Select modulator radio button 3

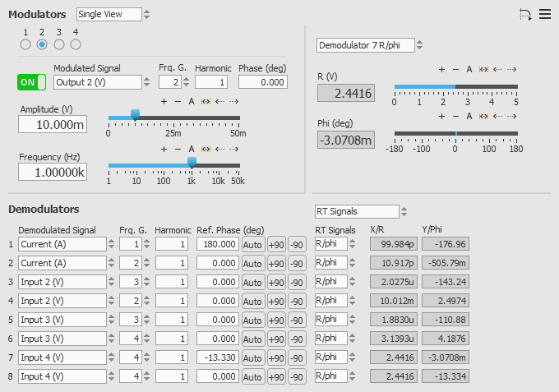(x=59, y=44)
